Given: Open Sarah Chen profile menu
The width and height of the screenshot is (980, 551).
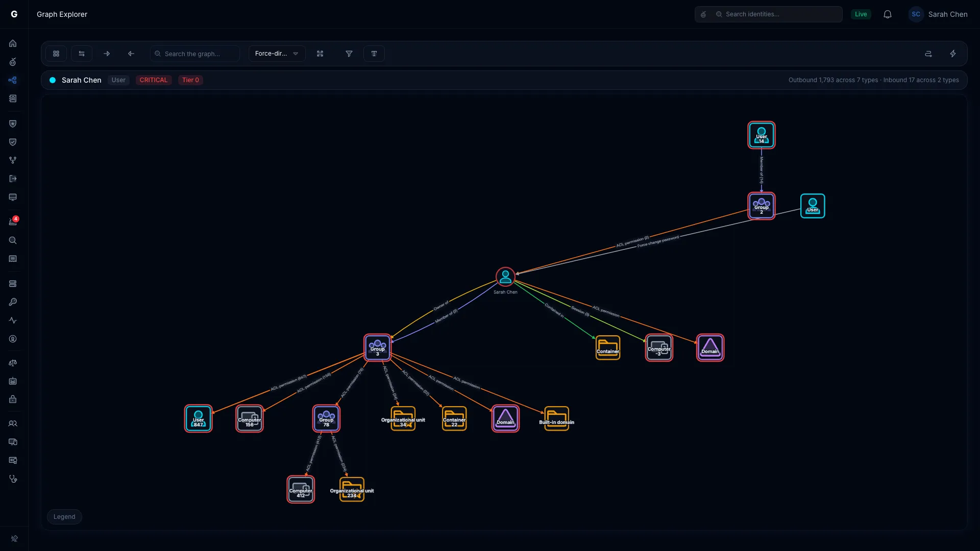Looking at the screenshot, I should 938,14.
